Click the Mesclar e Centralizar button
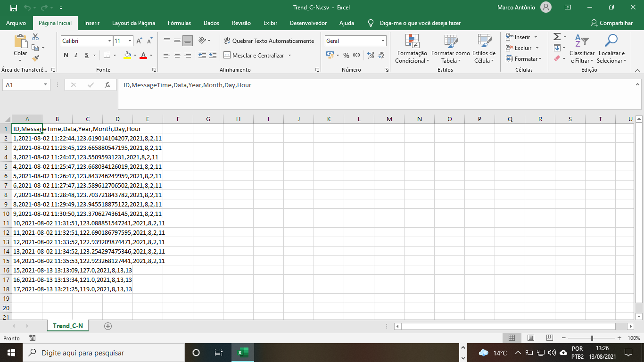Screen dimensions: 644x362 pyautogui.click(x=257, y=56)
